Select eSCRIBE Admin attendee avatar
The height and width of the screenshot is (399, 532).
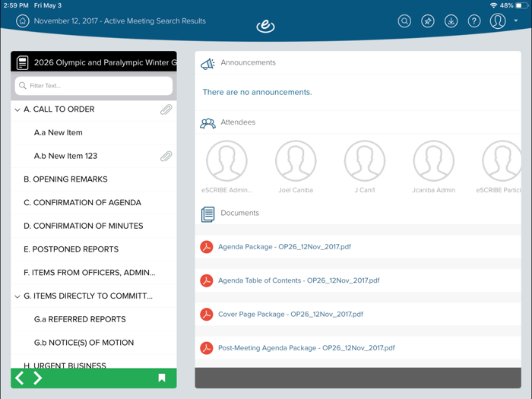(x=226, y=161)
